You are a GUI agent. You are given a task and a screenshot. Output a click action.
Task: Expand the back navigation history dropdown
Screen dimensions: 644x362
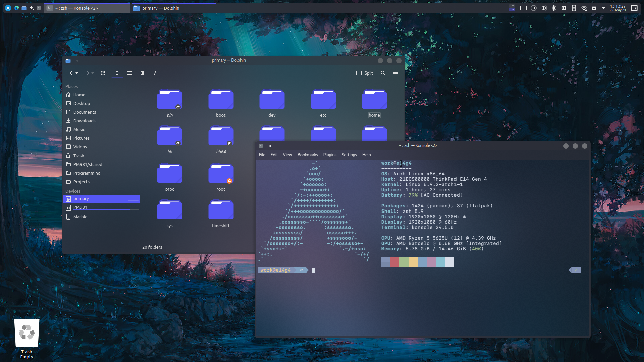(77, 73)
